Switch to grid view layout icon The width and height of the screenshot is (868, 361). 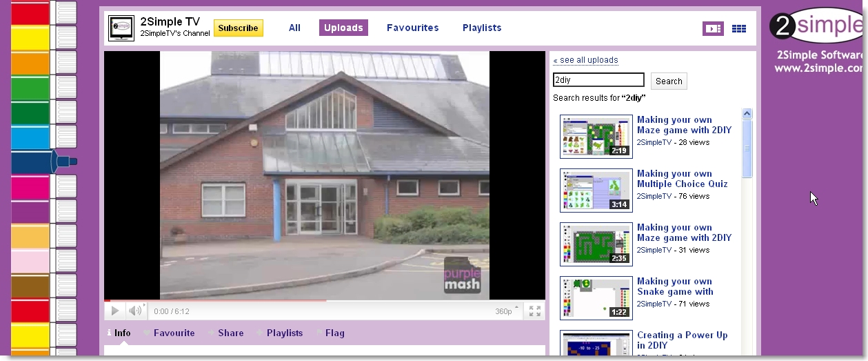point(739,28)
